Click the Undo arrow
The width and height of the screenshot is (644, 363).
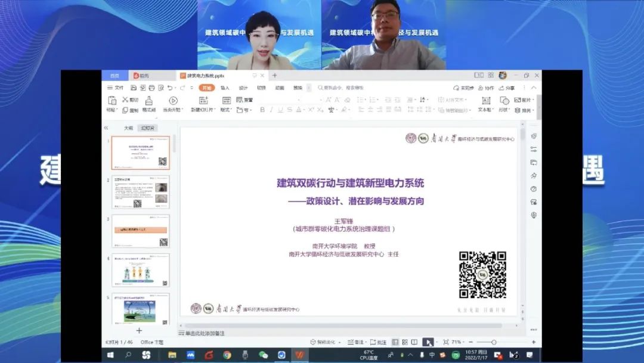[x=169, y=88]
